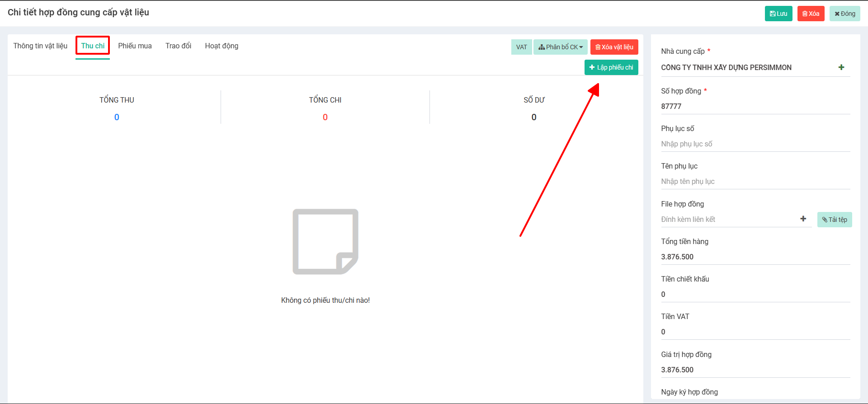View the Hoạt động tab
Viewport: 868px width, 404px height.
222,46
